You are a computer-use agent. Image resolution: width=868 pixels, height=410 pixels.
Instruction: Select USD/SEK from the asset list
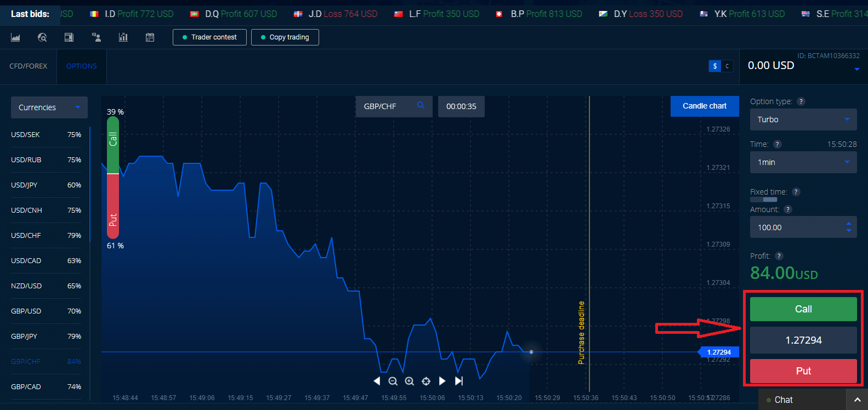(46, 134)
